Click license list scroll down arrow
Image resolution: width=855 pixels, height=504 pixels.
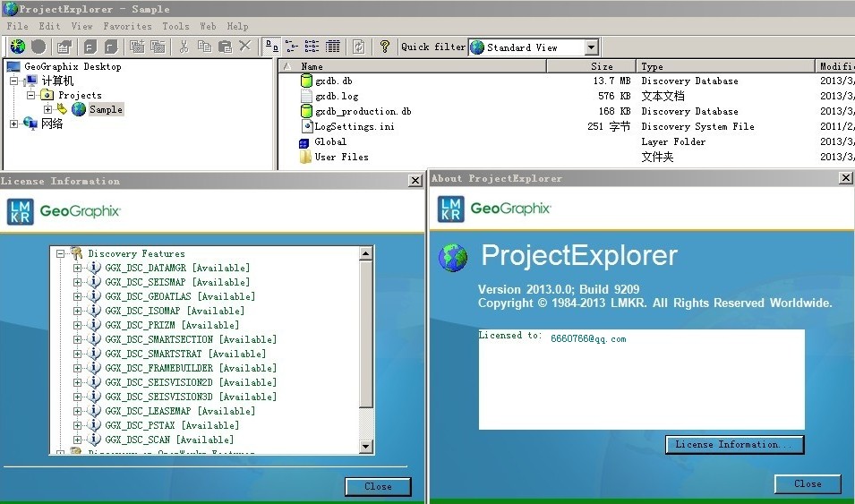pos(366,447)
